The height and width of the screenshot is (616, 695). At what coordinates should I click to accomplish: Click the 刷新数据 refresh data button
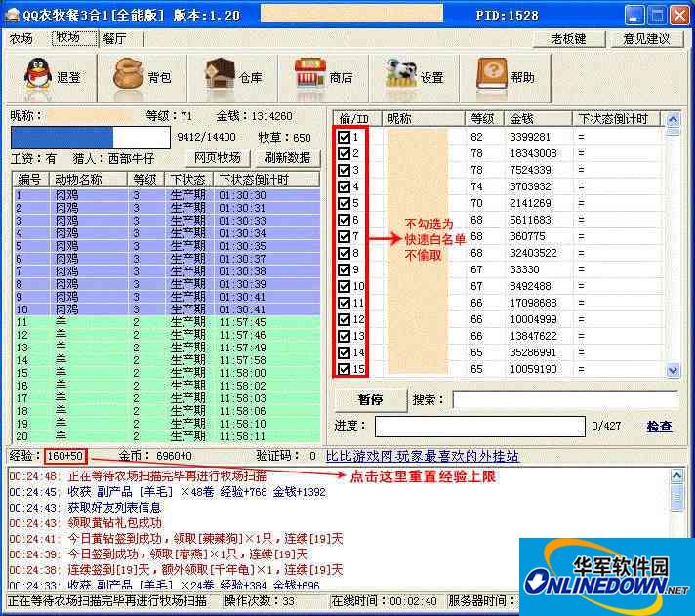[x=287, y=158]
